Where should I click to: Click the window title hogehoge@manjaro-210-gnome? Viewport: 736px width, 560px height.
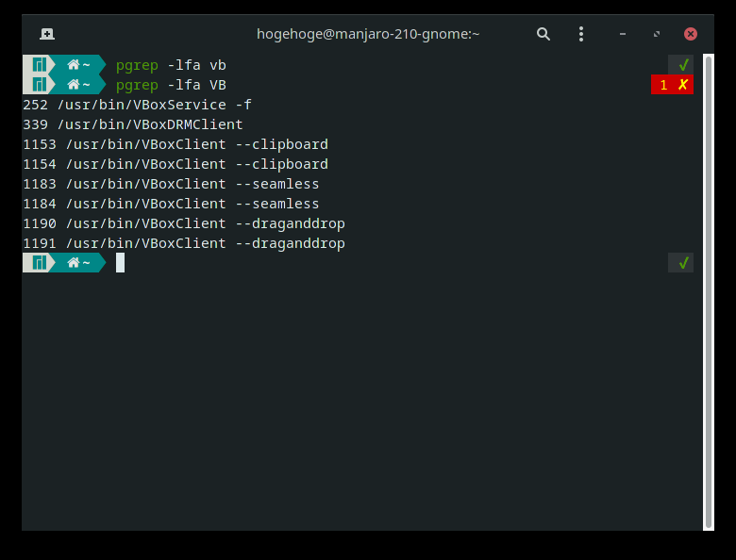[x=368, y=34]
